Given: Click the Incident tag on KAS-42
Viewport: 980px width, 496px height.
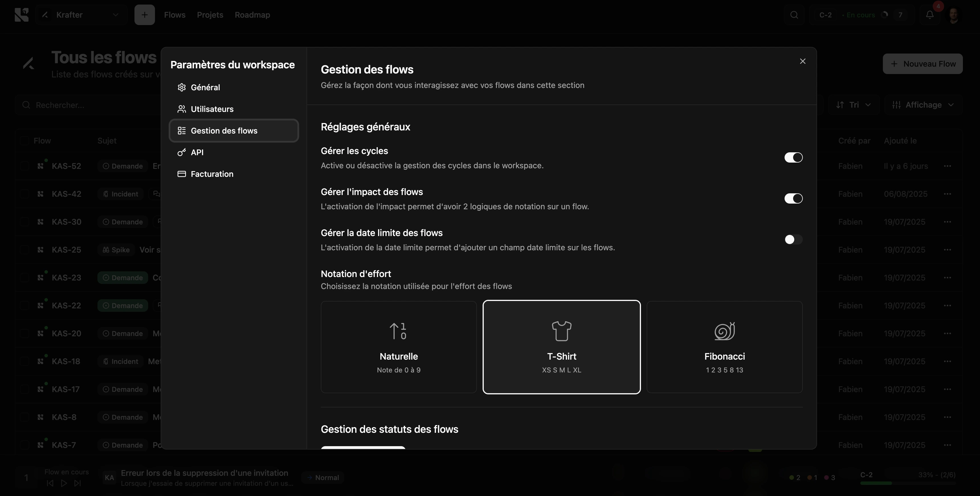Looking at the screenshot, I should click(120, 194).
